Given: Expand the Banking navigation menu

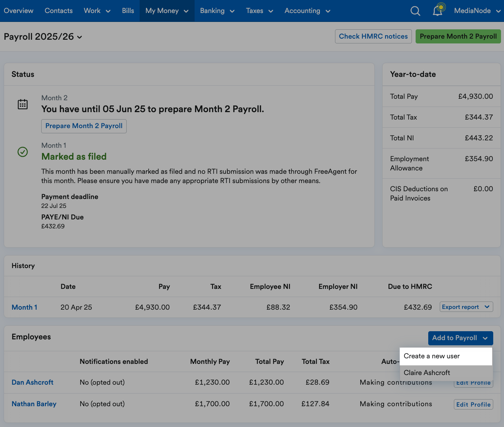Looking at the screenshot, I should click(x=217, y=11).
